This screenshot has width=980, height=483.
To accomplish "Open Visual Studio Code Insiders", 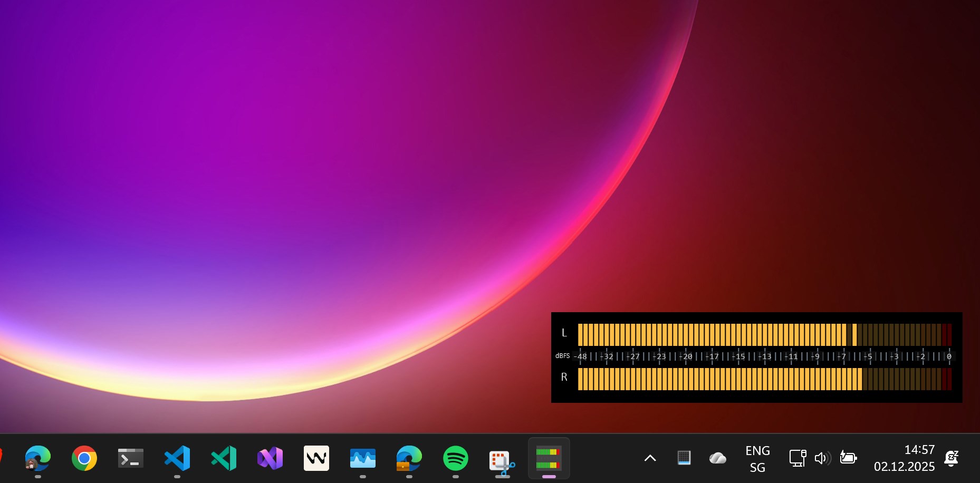I will (223, 458).
